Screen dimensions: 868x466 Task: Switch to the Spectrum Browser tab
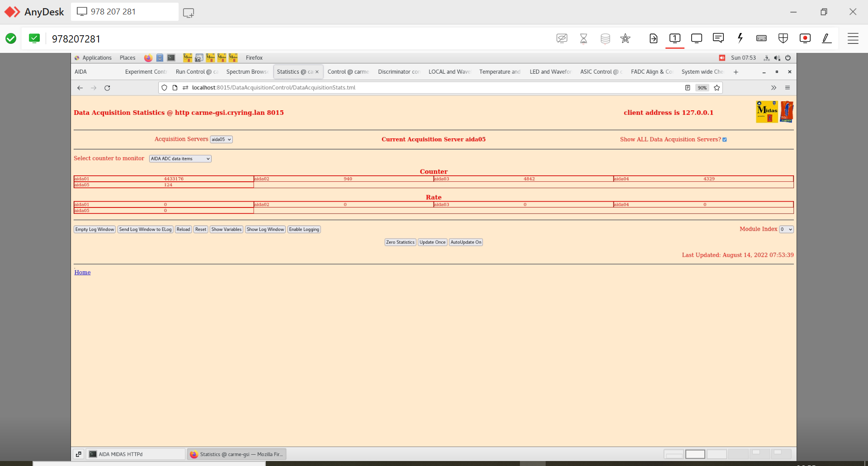point(247,72)
